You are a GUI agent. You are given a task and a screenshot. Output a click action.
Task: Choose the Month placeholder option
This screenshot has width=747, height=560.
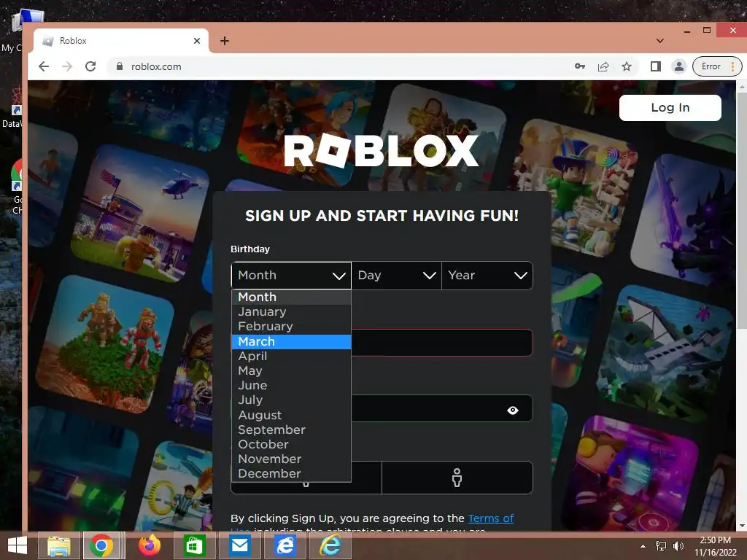tap(291, 297)
